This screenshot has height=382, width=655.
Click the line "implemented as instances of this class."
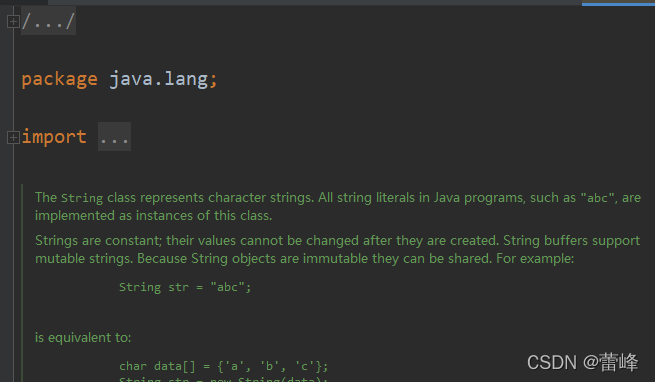point(153,216)
